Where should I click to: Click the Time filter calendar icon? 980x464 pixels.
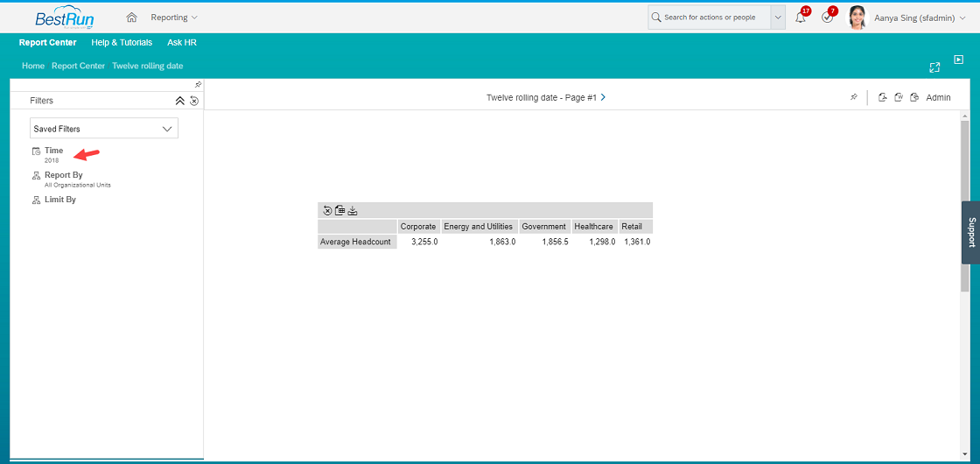coord(36,151)
